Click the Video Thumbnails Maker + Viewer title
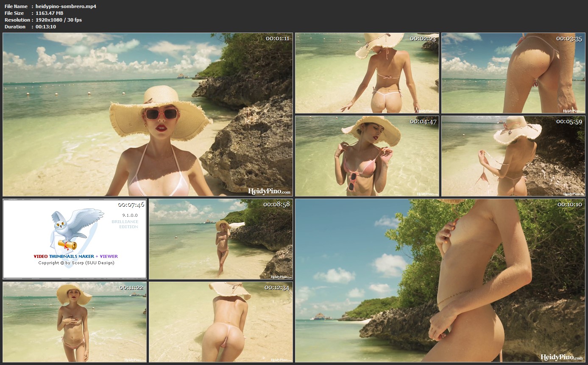Viewport: 588px width, 365px height. tap(75, 256)
